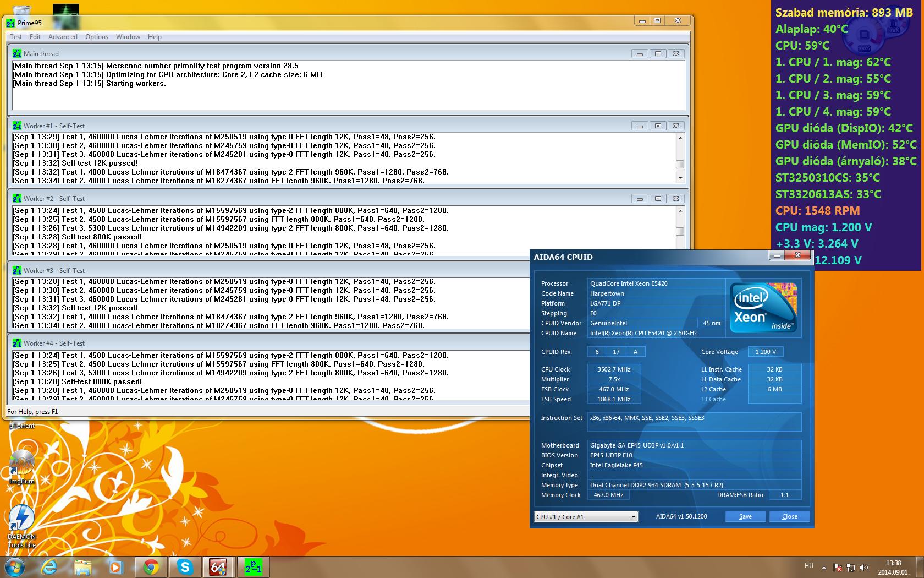Image resolution: width=924 pixels, height=578 pixels.
Task: Switch to AIDA64 taskbar button
Action: [219, 567]
